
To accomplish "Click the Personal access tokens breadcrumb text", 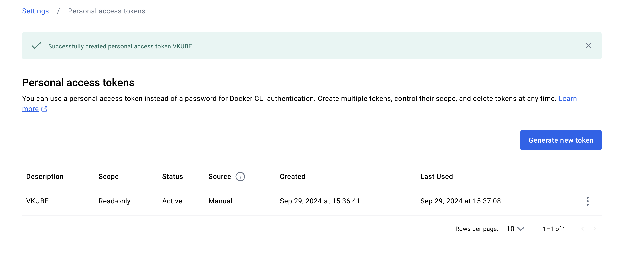I will coord(107,11).
